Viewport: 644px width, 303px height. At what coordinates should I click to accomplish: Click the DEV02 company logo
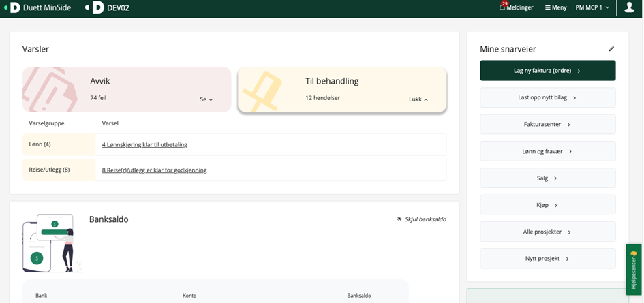108,7
